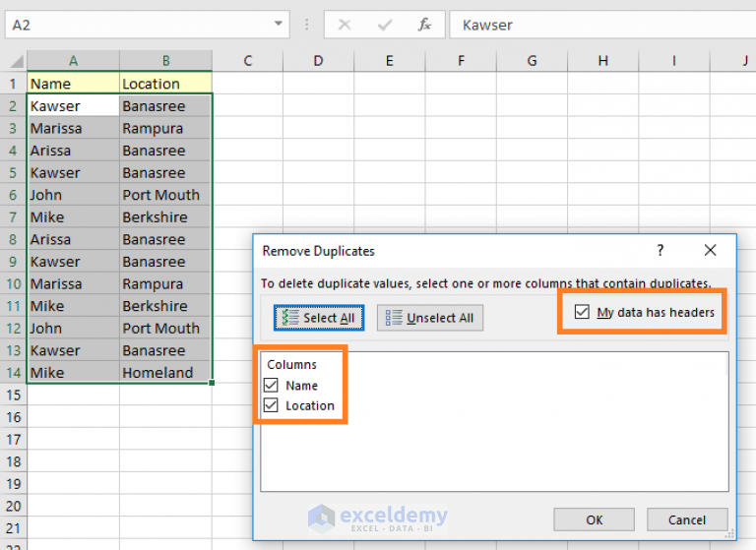Viewport: 756px width, 550px height.
Task: Click cell A6 containing John
Action: tap(73, 195)
